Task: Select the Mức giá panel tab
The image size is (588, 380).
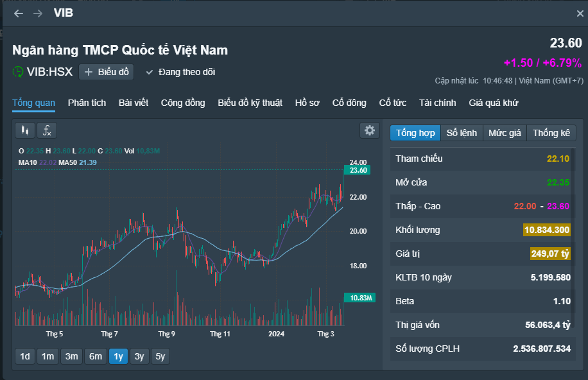Action: point(505,133)
